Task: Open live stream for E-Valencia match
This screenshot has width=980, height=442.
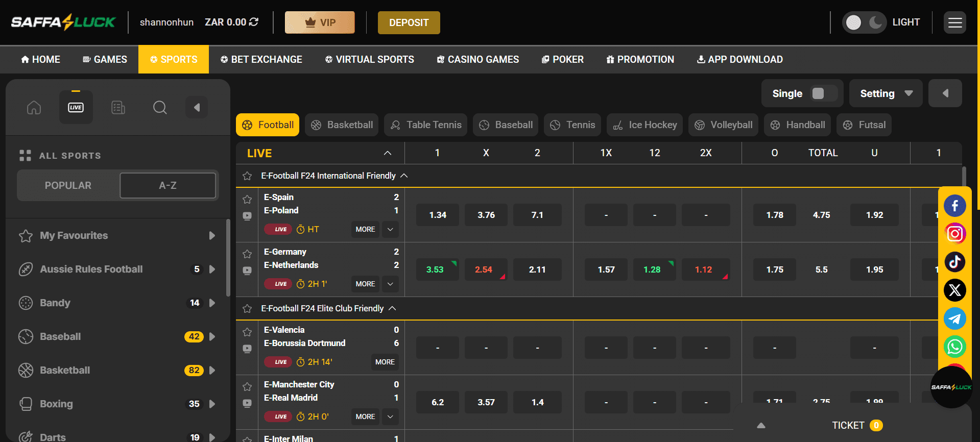Action: [x=247, y=349]
